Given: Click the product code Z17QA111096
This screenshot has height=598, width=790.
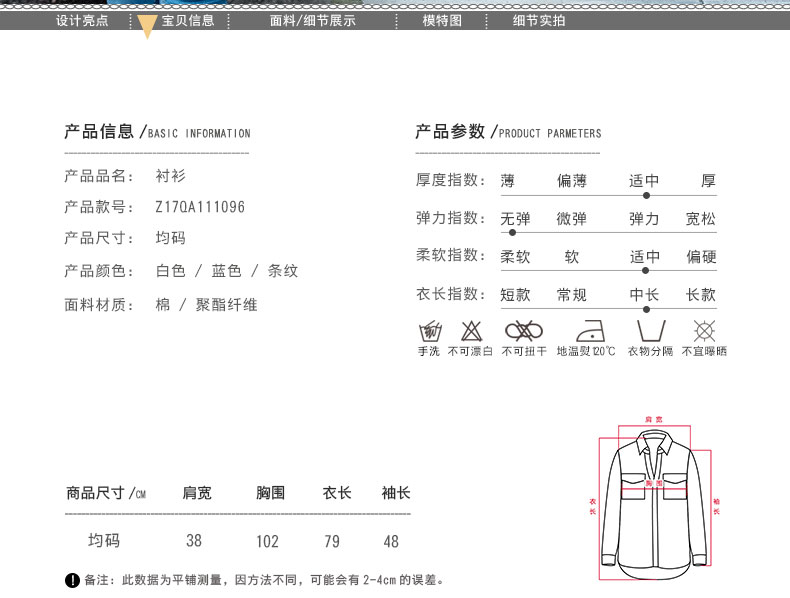Looking at the screenshot, I should click(x=200, y=207).
